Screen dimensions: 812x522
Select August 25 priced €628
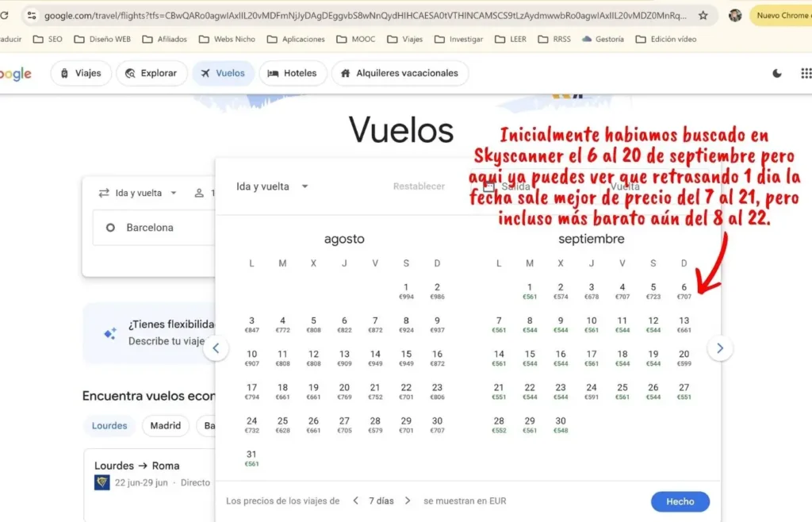283,424
